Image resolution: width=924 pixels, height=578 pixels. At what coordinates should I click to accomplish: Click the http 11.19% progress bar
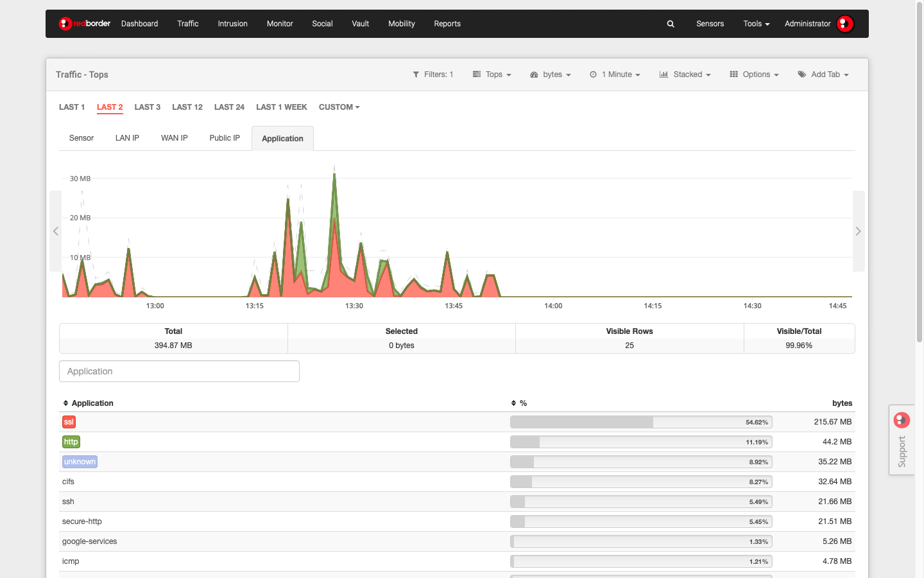pos(641,442)
